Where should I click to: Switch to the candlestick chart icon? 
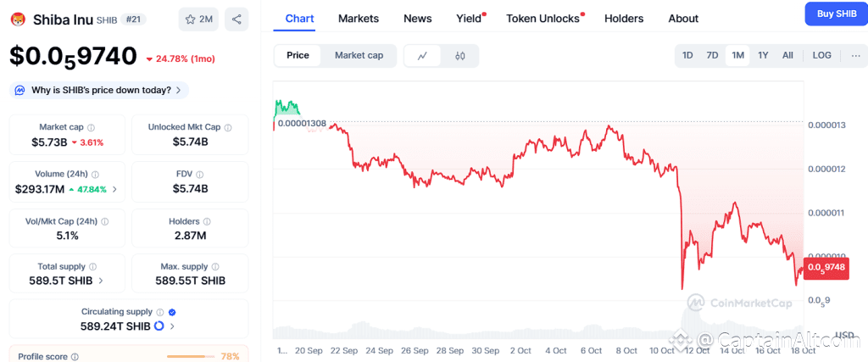[x=460, y=56]
